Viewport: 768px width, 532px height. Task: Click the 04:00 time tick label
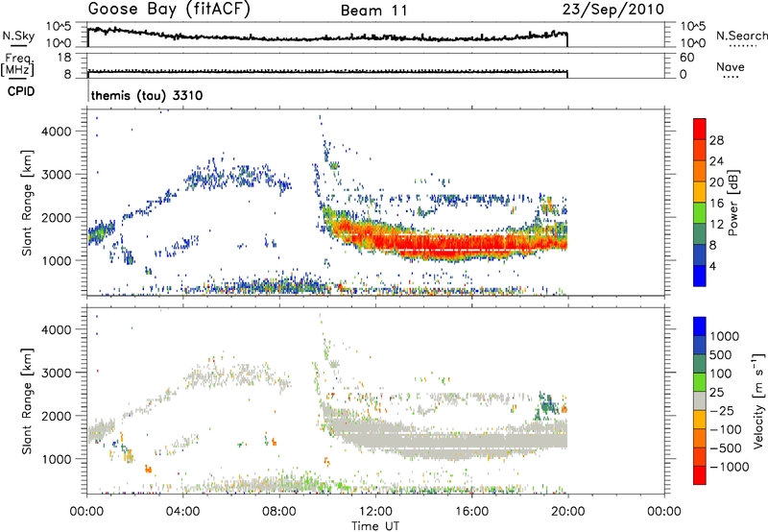click(x=182, y=512)
